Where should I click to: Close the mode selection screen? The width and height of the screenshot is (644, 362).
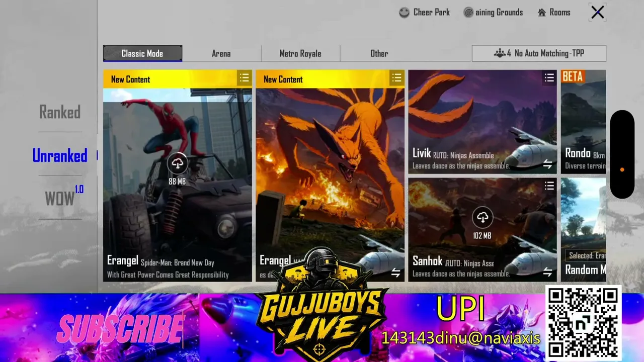[597, 13]
